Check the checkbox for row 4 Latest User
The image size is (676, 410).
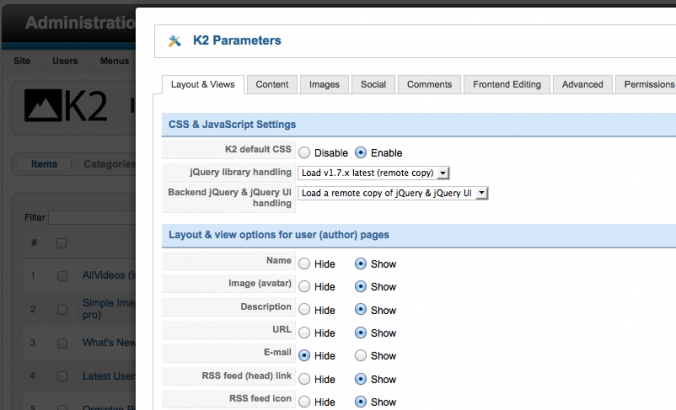click(62, 376)
